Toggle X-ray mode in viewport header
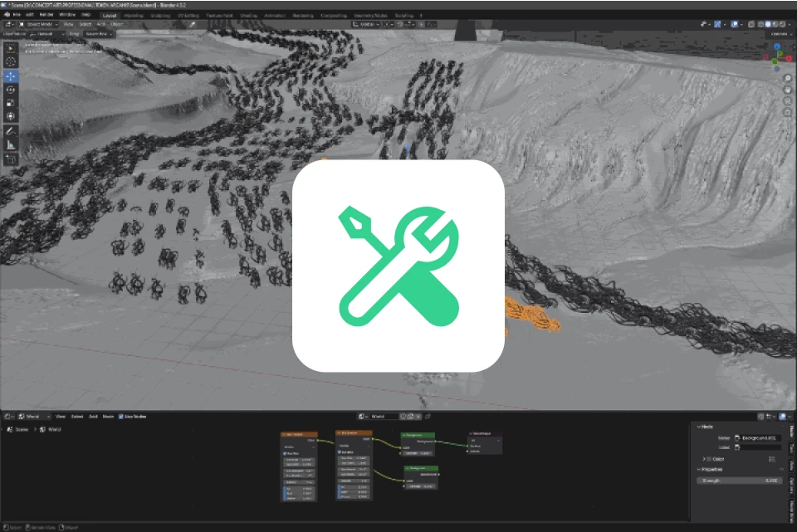797x532 pixels. (751, 24)
